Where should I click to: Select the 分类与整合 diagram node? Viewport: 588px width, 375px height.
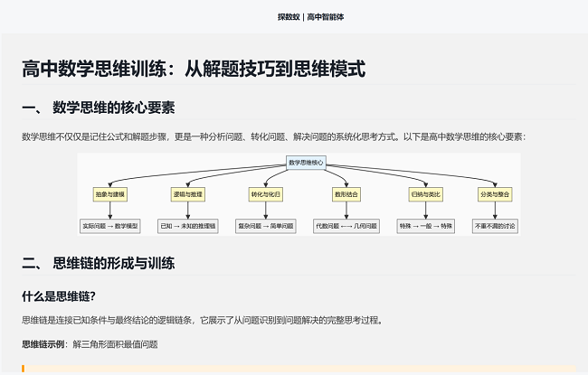click(x=495, y=194)
